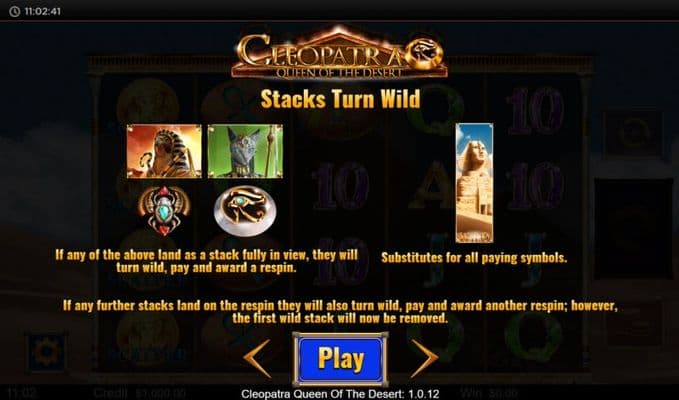
Task: Click the game version text at bottom
Action: point(340,394)
